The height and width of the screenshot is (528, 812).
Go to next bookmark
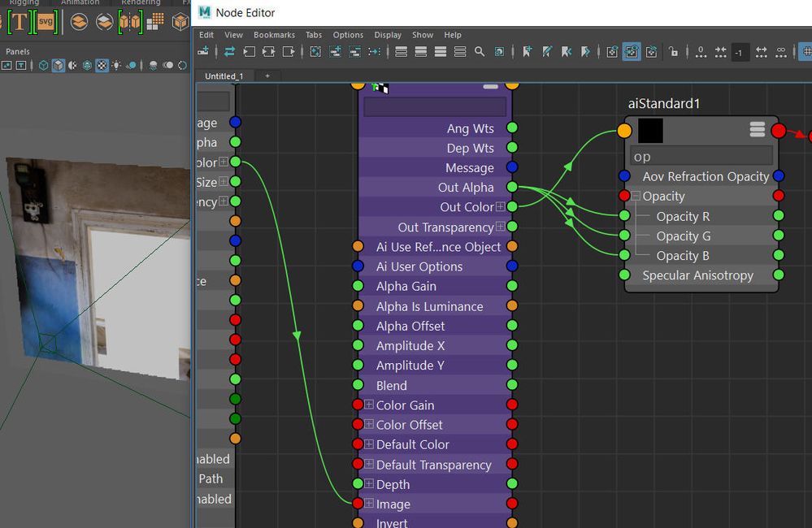(x=586, y=51)
